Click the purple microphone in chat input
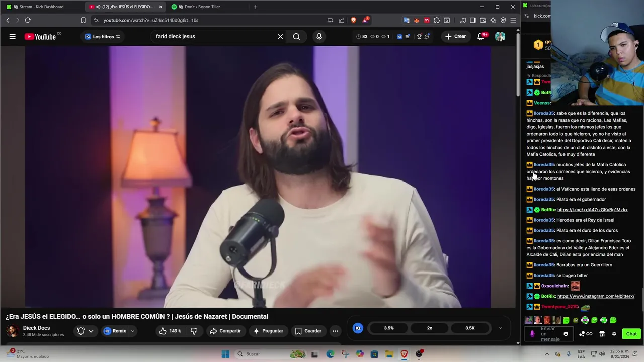Viewport: 644px width, 362px height. [x=532, y=334]
